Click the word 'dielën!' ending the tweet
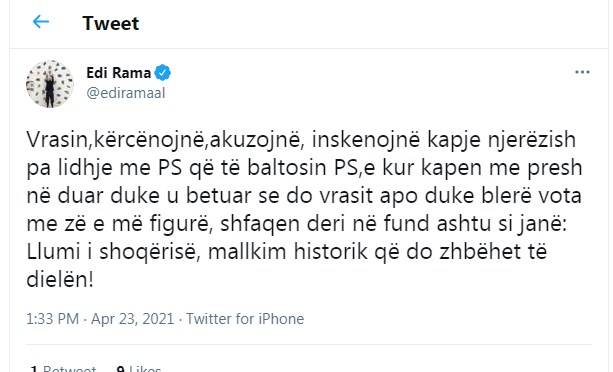This screenshot has width=613, height=372. point(60,280)
